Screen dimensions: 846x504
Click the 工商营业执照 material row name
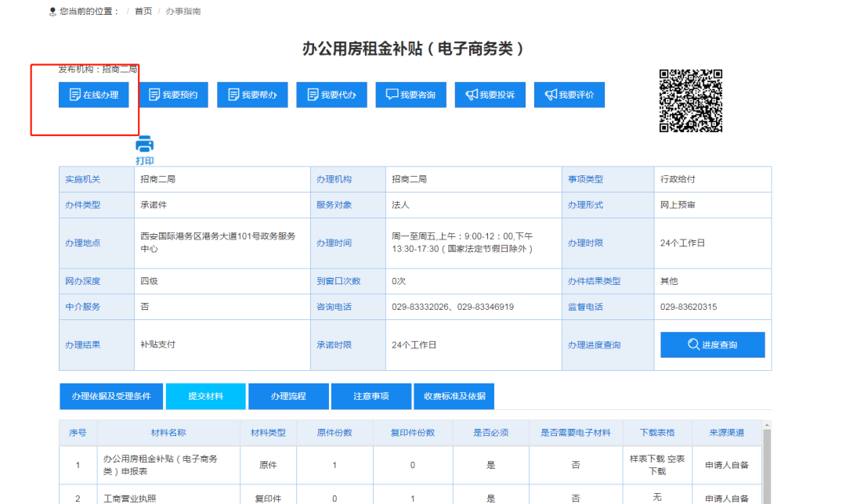click(x=129, y=499)
